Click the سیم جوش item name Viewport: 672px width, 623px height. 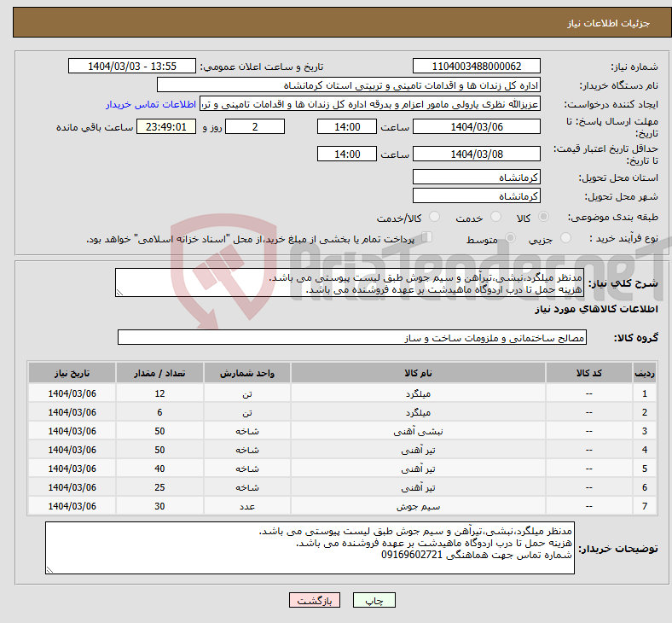[x=418, y=506]
